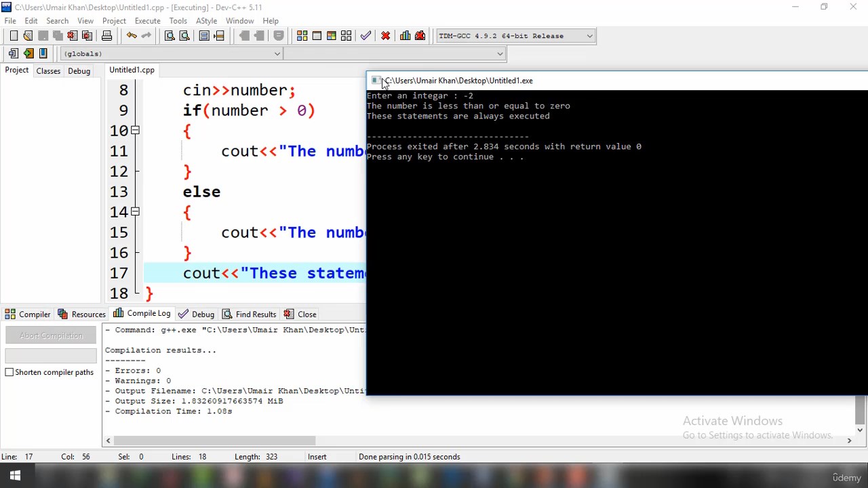The width and height of the screenshot is (868, 488).
Task: Click 'Press any key to continue' console text
Action: click(x=446, y=157)
